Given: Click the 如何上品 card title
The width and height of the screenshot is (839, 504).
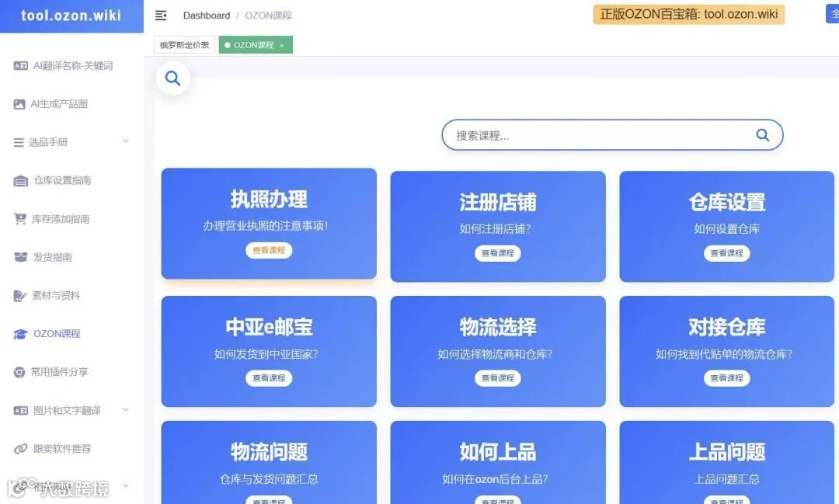Looking at the screenshot, I should pyautogui.click(x=498, y=452).
